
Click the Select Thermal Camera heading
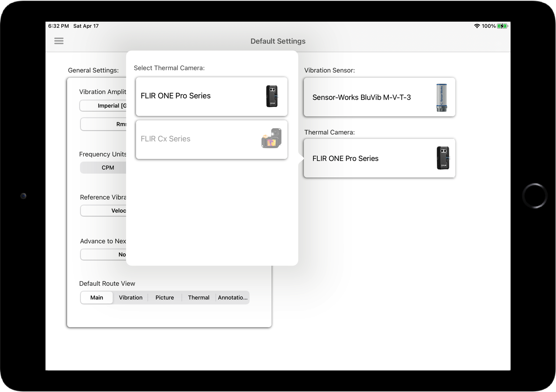tap(169, 68)
